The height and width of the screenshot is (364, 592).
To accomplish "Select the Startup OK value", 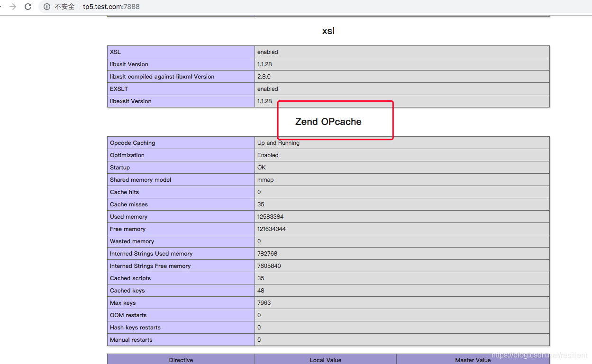I will click(x=262, y=168).
